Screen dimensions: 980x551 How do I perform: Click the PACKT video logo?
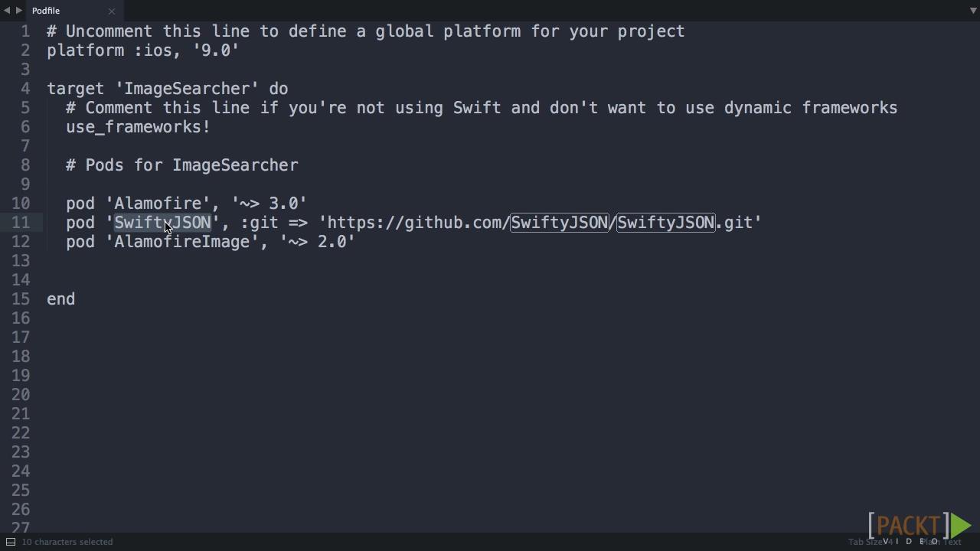920,527
